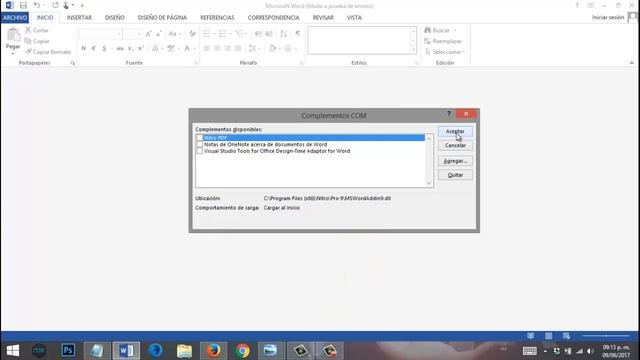The image size is (640, 360).
Task: Click the dialog's question mark help icon
Action: point(449,113)
